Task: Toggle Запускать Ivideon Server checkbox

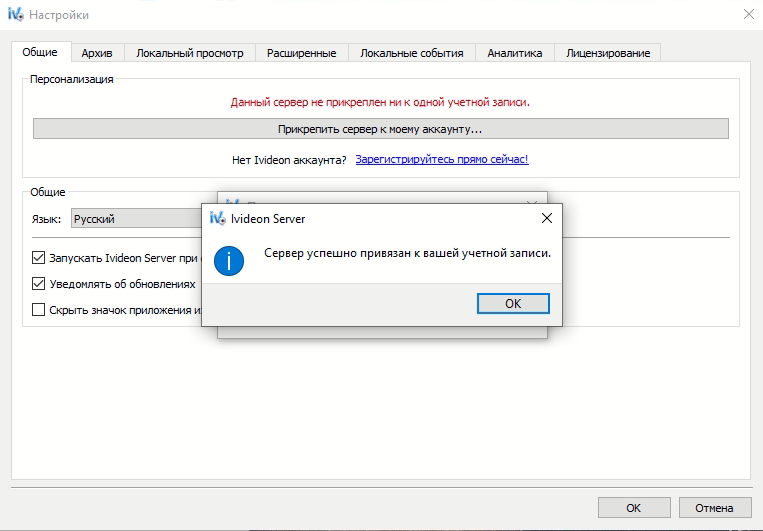Action: point(38,257)
